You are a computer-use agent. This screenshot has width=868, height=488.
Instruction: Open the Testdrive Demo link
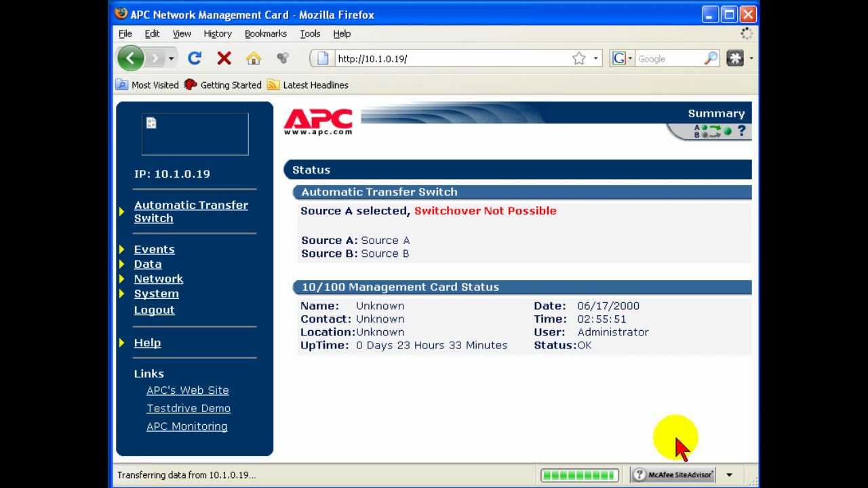coord(189,408)
